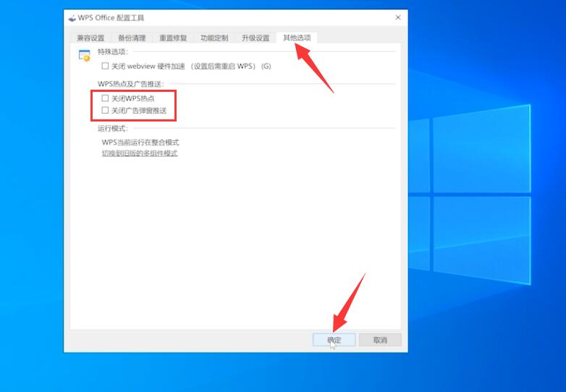The width and height of the screenshot is (566, 392).
Task: Select the 其他选项 tab
Action: 297,38
